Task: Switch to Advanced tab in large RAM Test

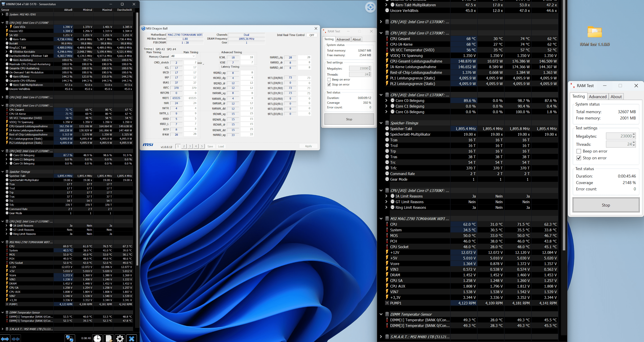Action: 597,97
